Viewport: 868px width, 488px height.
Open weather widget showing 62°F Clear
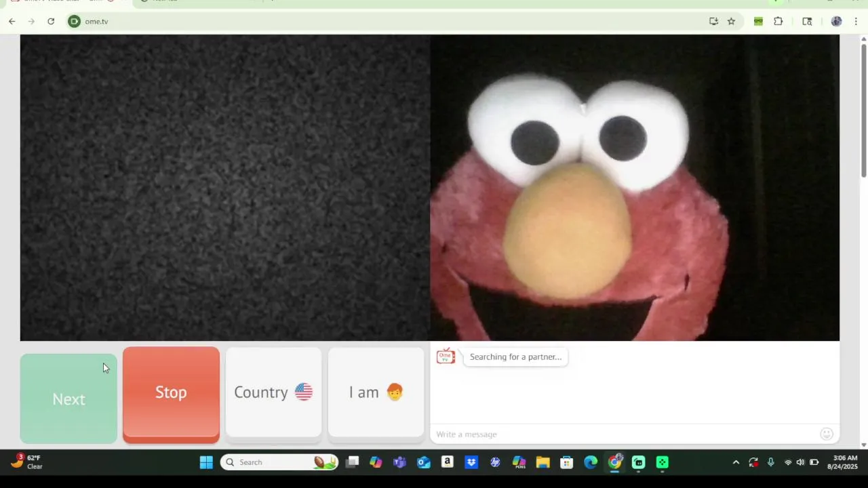pyautogui.click(x=27, y=462)
